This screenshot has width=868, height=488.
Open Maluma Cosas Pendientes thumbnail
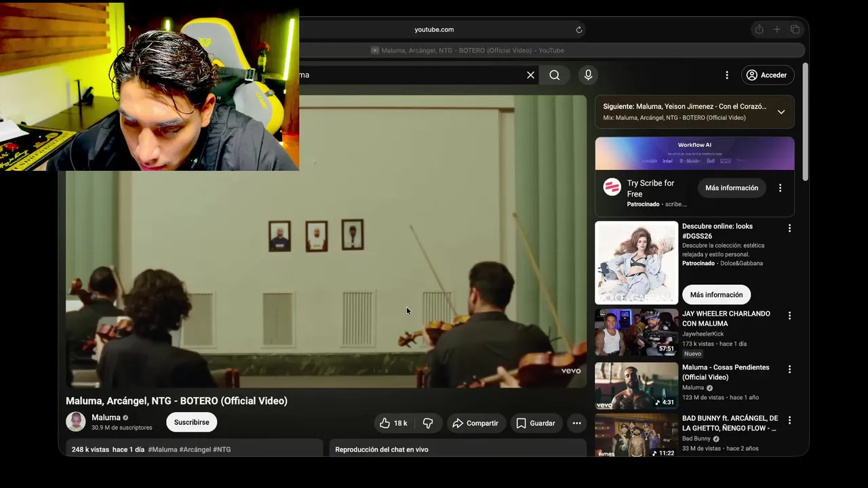pyautogui.click(x=636, y=386)
